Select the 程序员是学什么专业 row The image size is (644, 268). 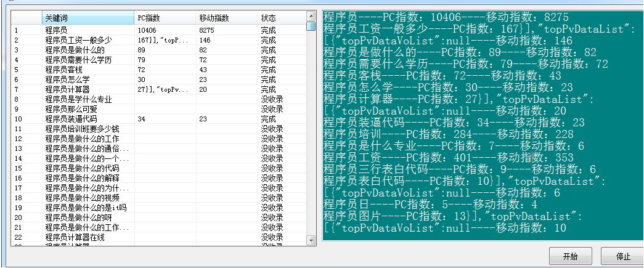[78, 99]
